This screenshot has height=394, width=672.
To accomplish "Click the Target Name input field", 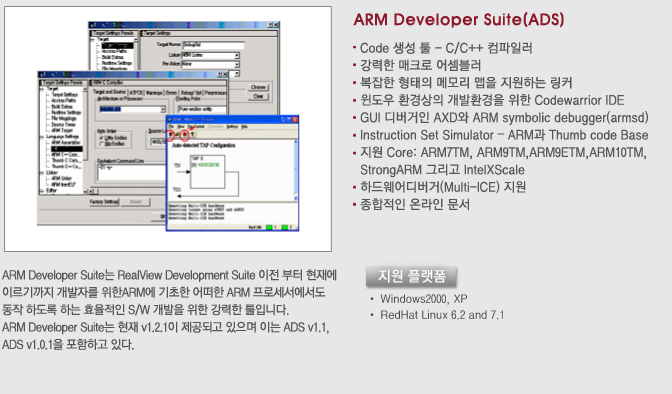I will tap(213, 45).
